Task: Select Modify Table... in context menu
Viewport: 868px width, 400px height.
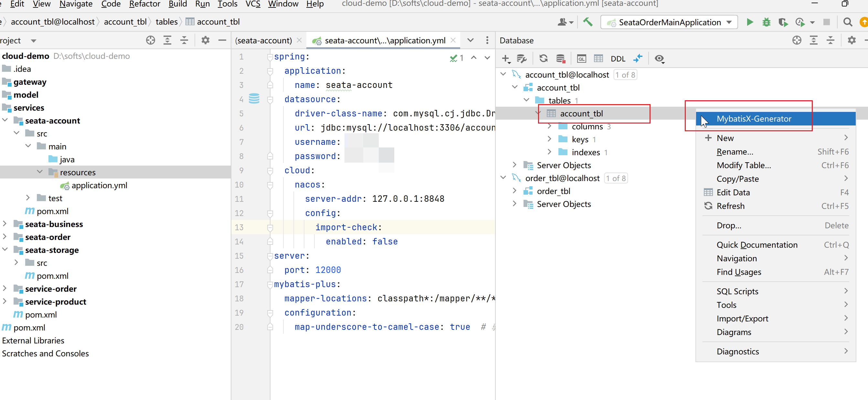Action: coord(776,165)
